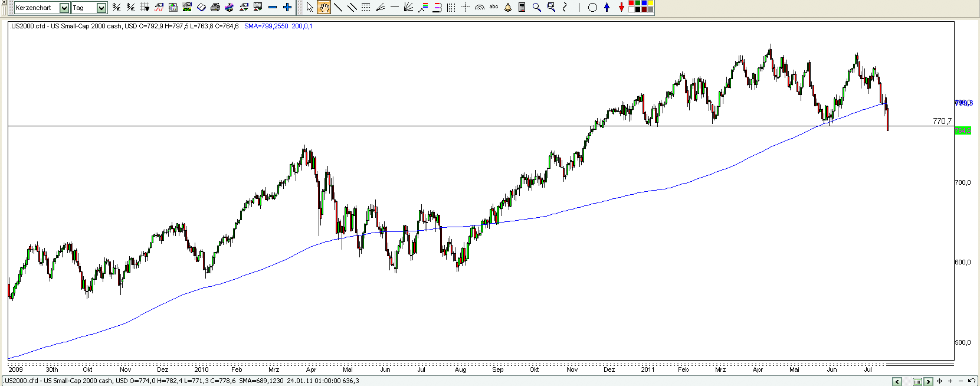Click the four-way move arrows icon
This screenshot has height=386, width=980.
(x=939, y=381)
